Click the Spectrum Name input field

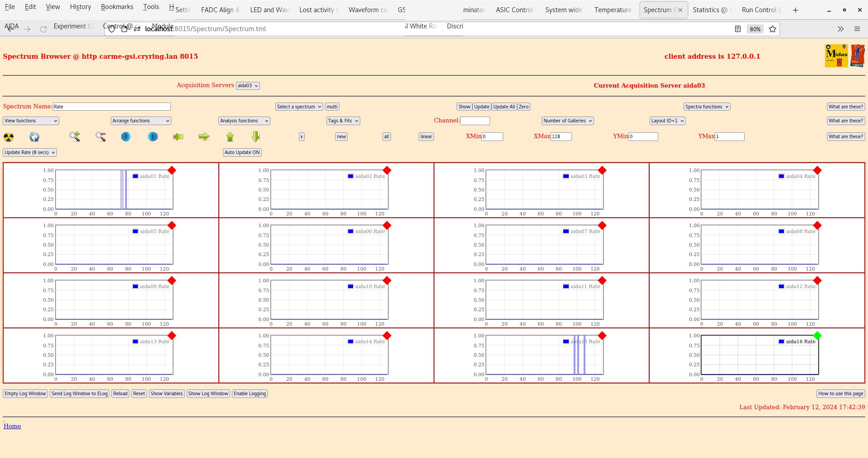[112, 107]
